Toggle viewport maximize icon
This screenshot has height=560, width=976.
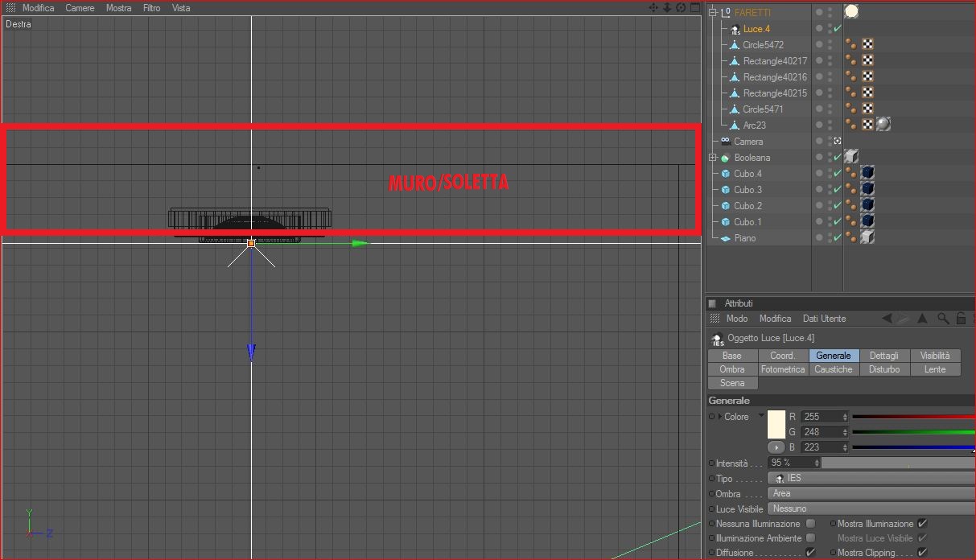click(694, 8)
